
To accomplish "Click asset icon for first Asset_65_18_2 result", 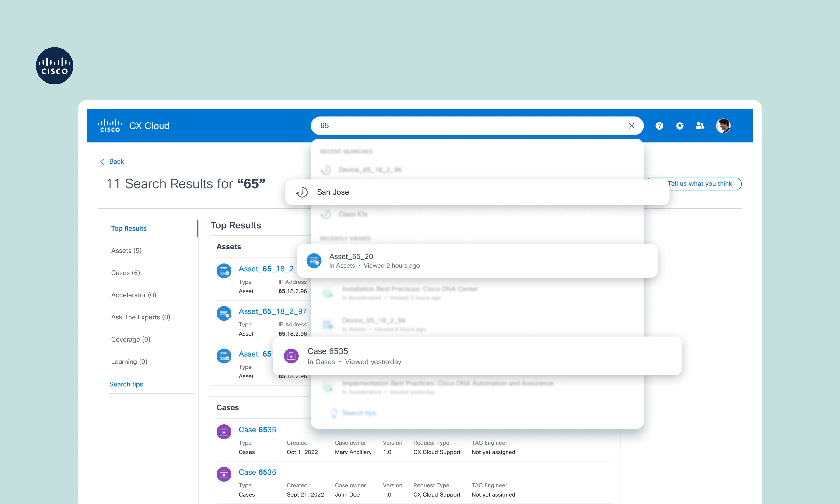I will tap(224, 271).
